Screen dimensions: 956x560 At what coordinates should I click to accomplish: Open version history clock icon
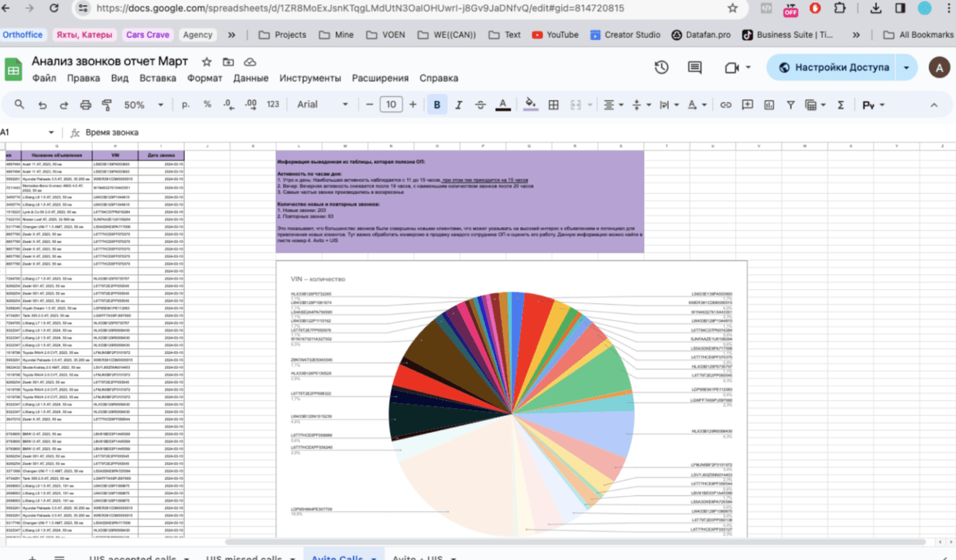tap(661, 67)
